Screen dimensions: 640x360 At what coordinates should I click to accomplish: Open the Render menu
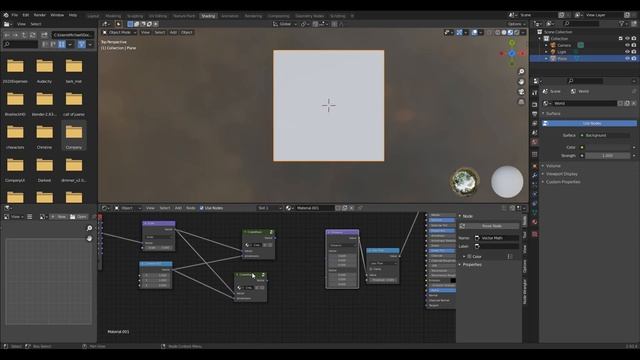[40, 15]
